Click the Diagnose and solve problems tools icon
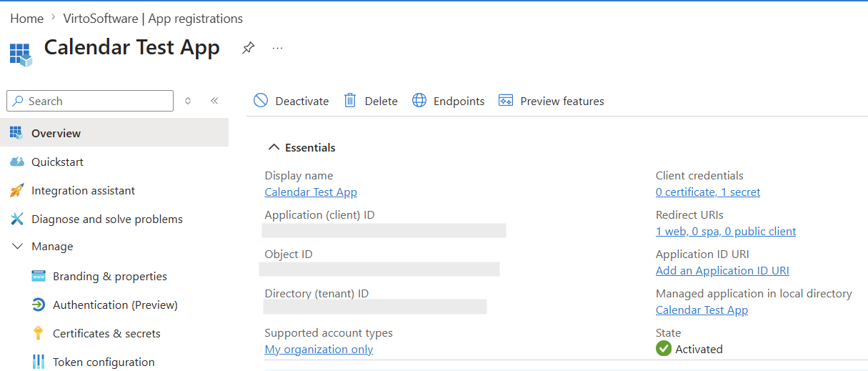This screenshot has height=371, width=868. point(17,219)
